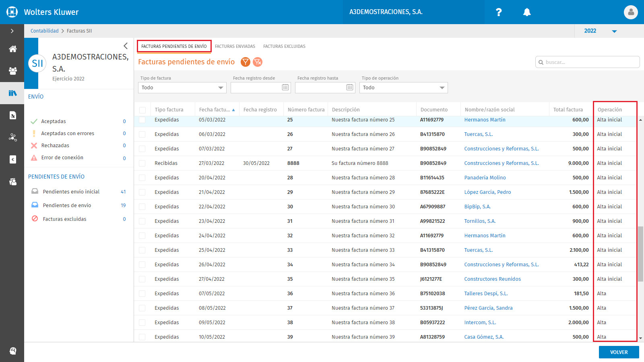Apply the orange filter icon
This screenshot has height=362, width=644.
[246, 62]
